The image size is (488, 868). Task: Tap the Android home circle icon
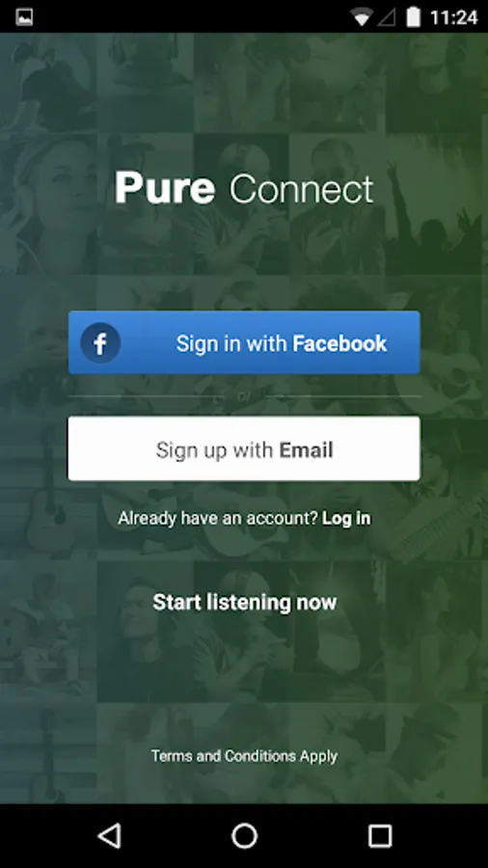tap(245, 836)
